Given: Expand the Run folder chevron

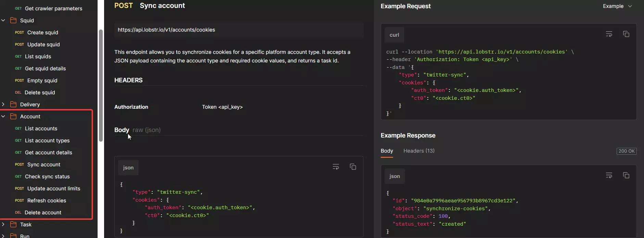Looking at the screenshot, I should [x=3, y=236].
